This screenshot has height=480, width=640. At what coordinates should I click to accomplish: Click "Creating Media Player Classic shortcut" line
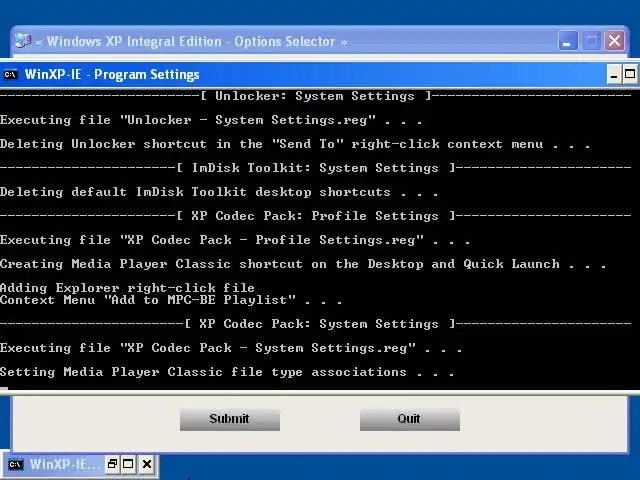pos(303,264)
